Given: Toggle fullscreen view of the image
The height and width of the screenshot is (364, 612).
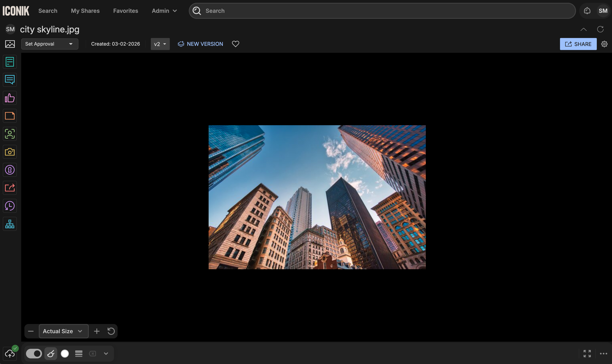Looking at the screenshot, I should tap(587, 353).
